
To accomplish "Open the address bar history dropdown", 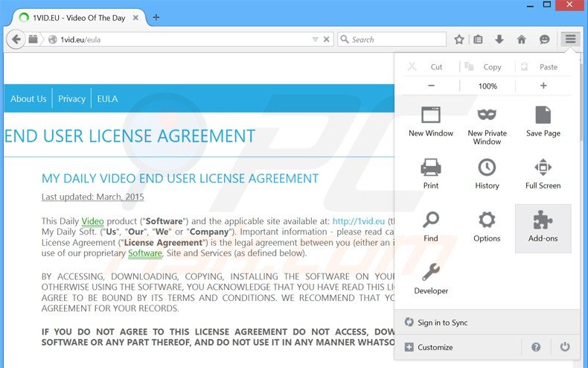I will [x=315, y=39].
